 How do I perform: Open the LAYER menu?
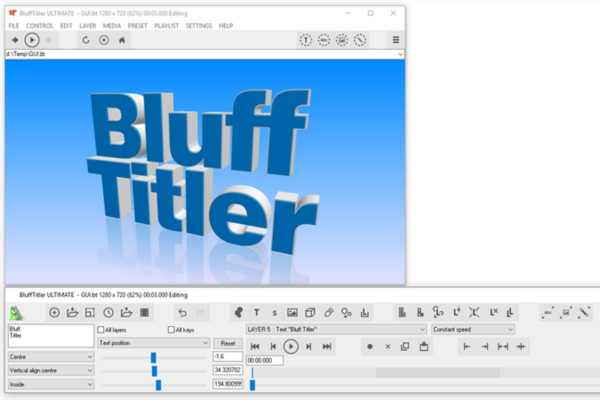click(x=88, y=26)
